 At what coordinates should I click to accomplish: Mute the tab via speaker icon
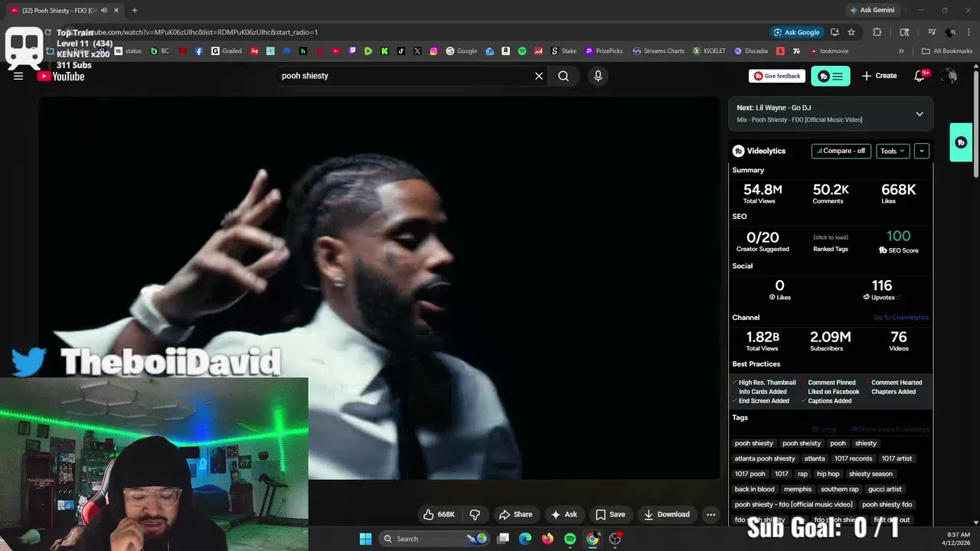pyautogui.click(x=104, y=10)
